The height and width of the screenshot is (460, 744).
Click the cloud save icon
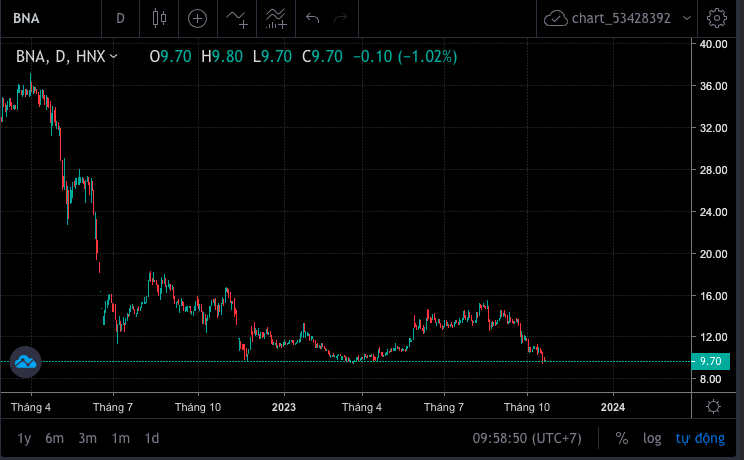coord(555,19)
